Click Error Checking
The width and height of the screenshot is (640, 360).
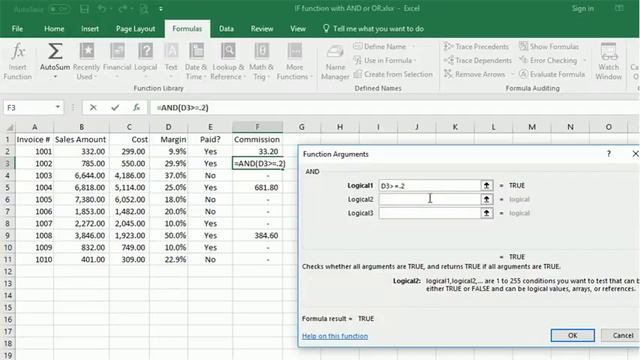[x=548, y=60]
